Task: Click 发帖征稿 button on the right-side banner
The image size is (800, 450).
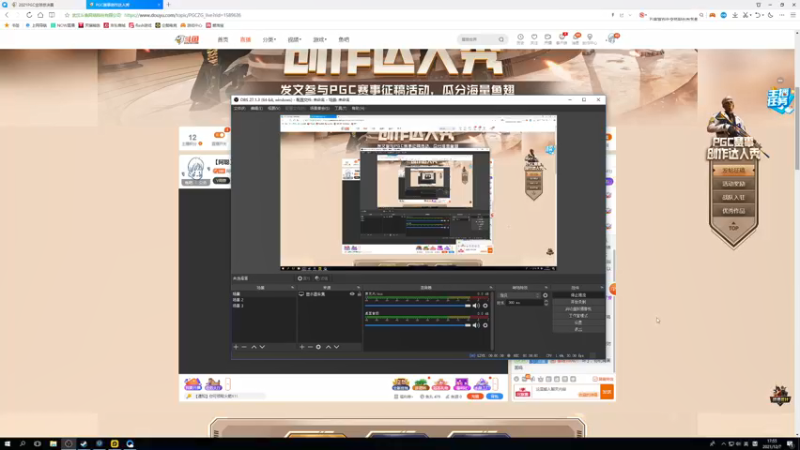Action: (733, 170)
